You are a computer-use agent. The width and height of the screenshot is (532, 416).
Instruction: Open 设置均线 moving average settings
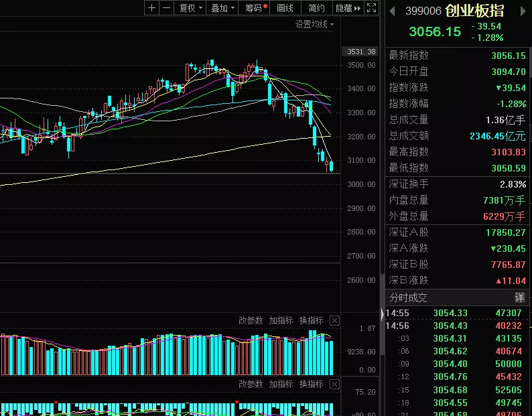click(x=314, y=24)
